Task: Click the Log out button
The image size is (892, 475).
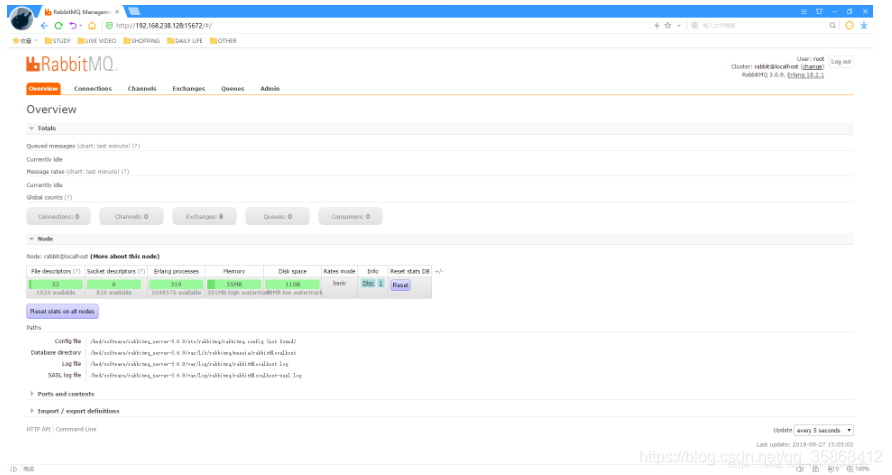Action: (841, 61)
